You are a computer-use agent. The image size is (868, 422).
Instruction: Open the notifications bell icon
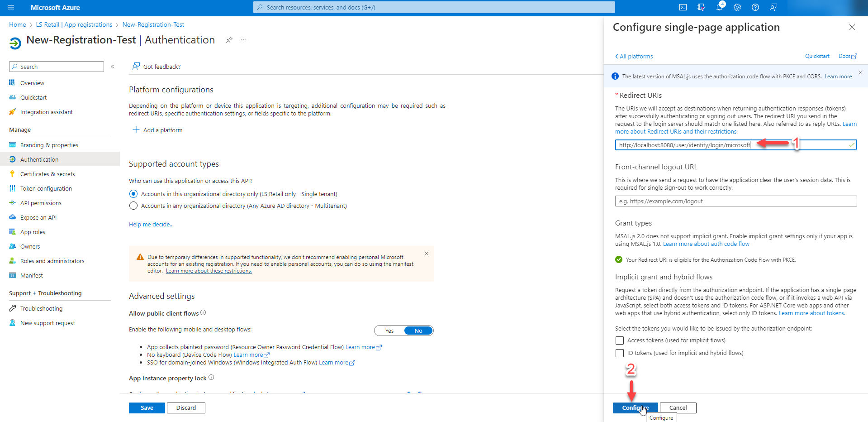click(x=719, y=7)
